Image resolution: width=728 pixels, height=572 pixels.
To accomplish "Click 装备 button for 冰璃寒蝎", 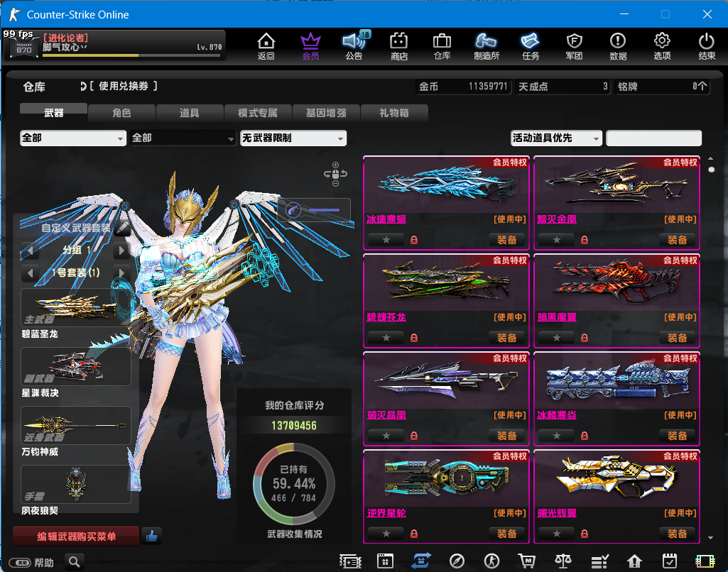I will pos(507,240).
